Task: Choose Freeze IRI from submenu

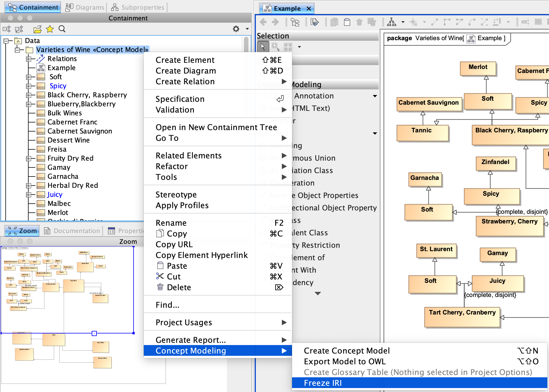Action: [x=323, y=383]
